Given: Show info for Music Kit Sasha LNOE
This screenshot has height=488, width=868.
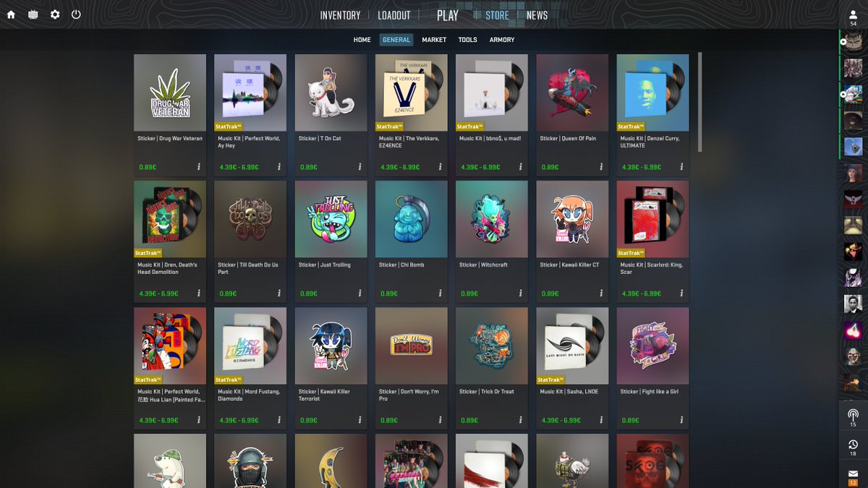Looking at the screenshot, I should pos(601,420).
